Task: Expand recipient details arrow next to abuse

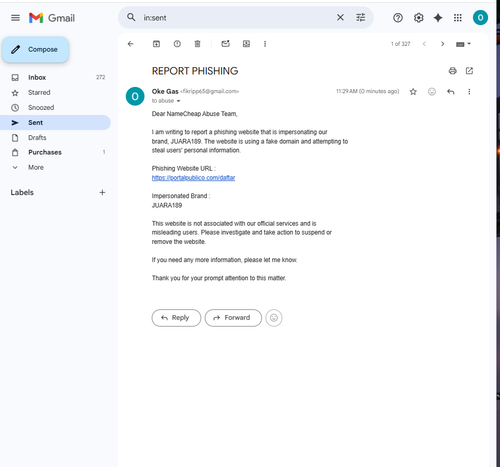Action: click(x=178, y=101)
